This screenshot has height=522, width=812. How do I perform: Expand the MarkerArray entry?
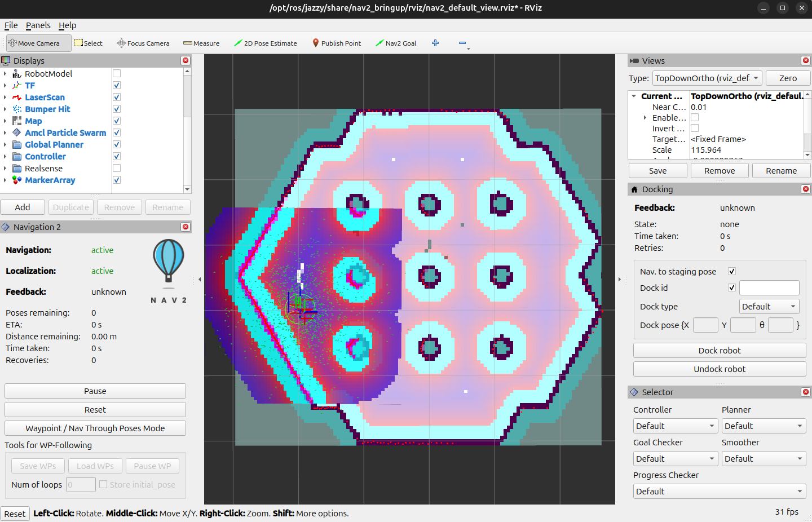(x=5, y=180)
